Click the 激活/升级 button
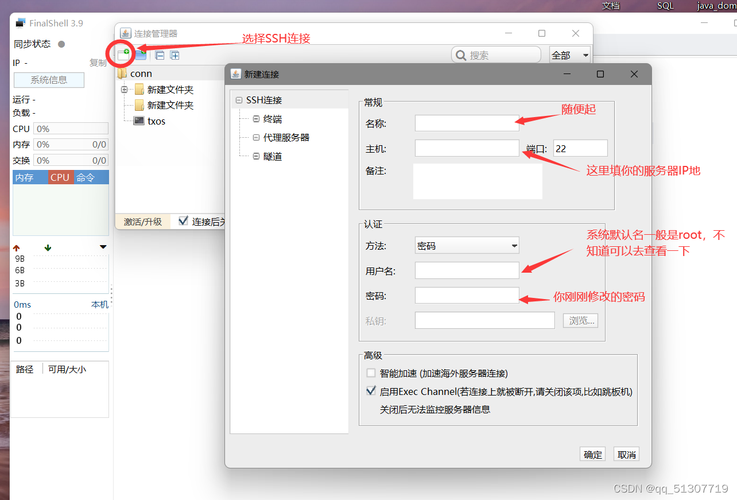Viewport: 737px width, 500px height. coord(142,221)
